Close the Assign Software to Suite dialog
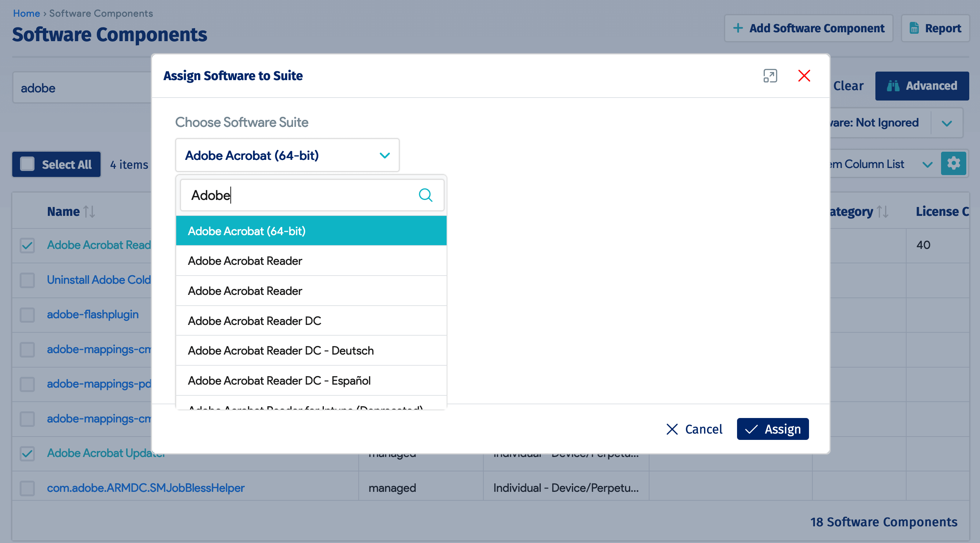Image resolution: width=980 pixels, height=543 pixels. tap(804, 76)
